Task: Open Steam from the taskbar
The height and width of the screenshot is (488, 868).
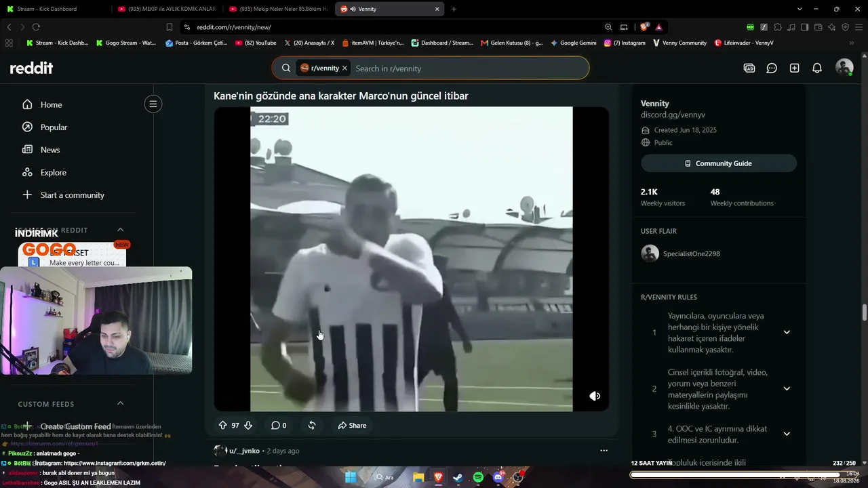Action: (458, 477)
